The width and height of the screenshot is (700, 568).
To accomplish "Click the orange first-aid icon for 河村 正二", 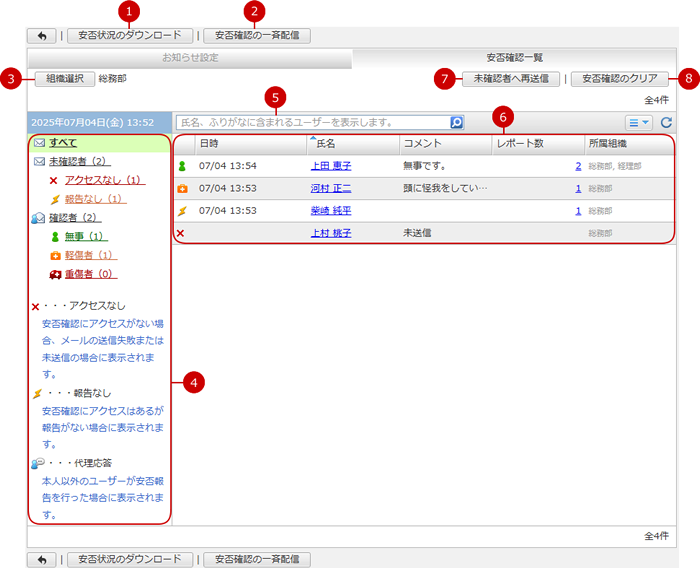I will [x=182, y=188].
